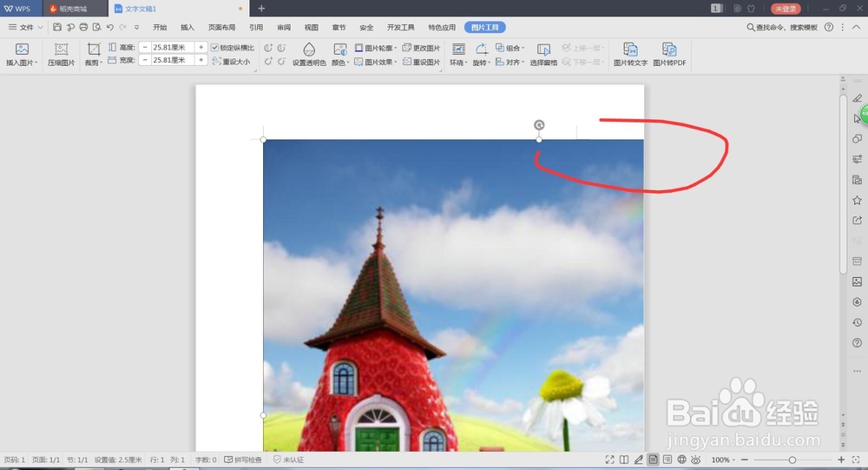Expand the Picture Effects (图片效果) dropdown
The width and height of the screenshot is (868, 470).
click(x=395, y=62)
